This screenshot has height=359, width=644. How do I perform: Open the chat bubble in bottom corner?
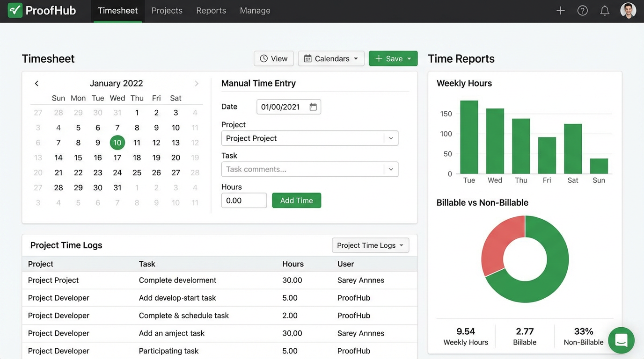click(x=622, y=340)
